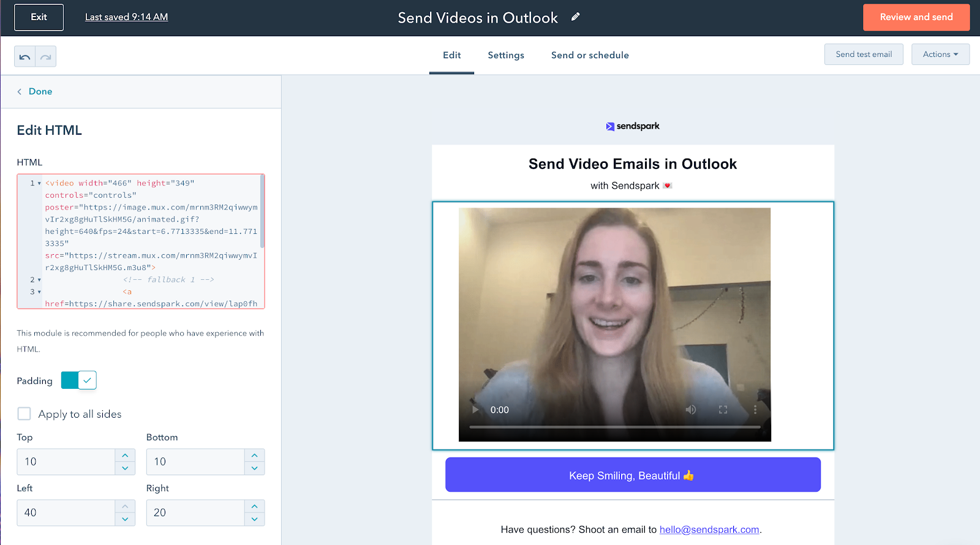Click the video 0:00 timestamp
Viewport: 980px width, 545px height.
click(500, 410)
